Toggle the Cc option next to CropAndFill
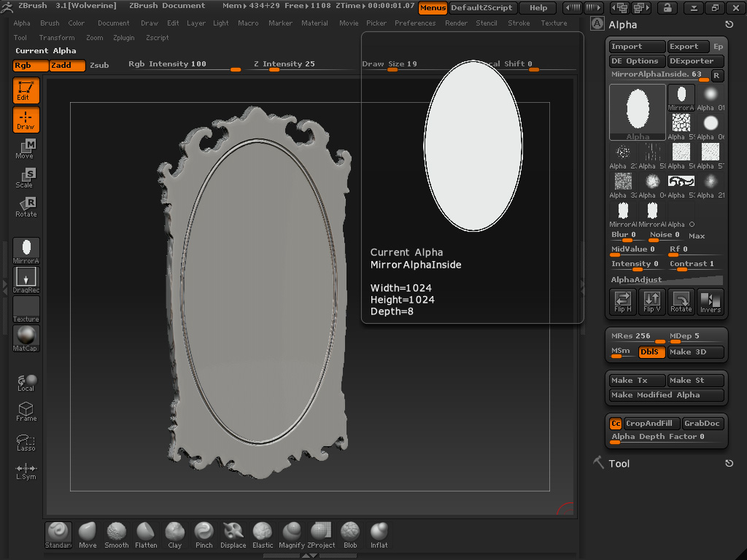This screenshot has height=560, width=747. tap(616, 424)
